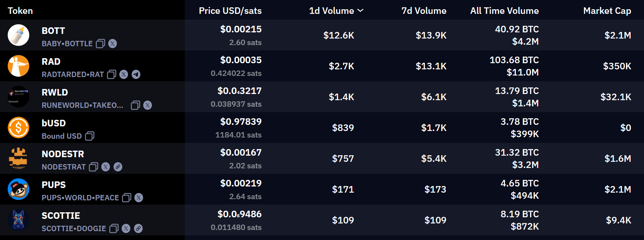Image resolution: width=644 pixels, height=240 pixels.
Task: Select the PUPS raccoon token logo
Action: [18, 189]
